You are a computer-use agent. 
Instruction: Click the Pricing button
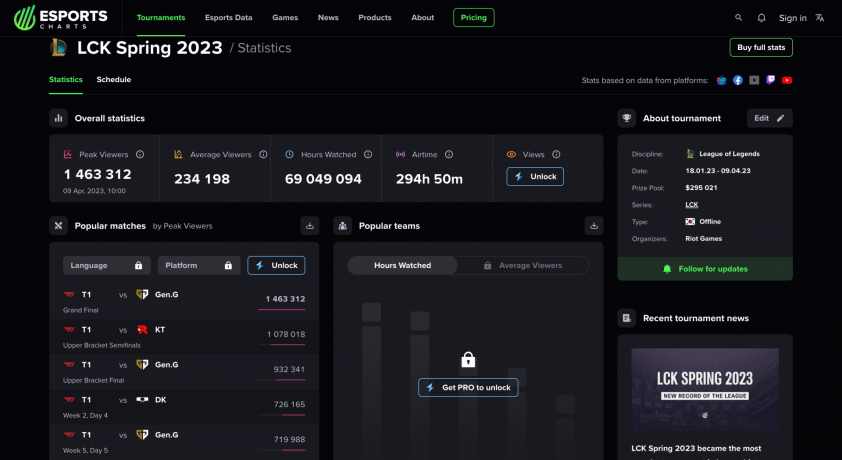[x=474, y=18]
